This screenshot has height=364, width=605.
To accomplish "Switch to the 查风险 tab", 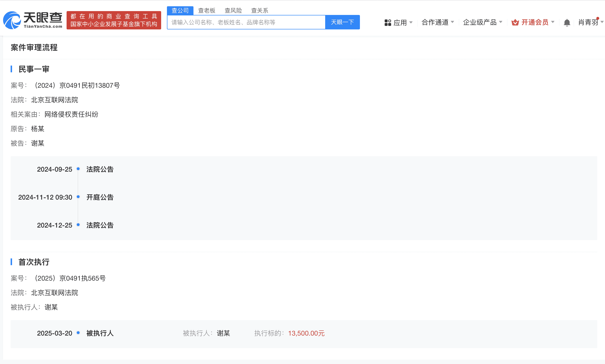I will [233, 10].
